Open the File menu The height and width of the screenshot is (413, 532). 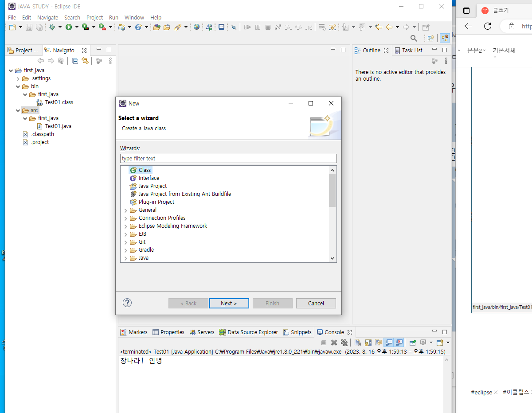pyautogui.click(x=12, y=17)
